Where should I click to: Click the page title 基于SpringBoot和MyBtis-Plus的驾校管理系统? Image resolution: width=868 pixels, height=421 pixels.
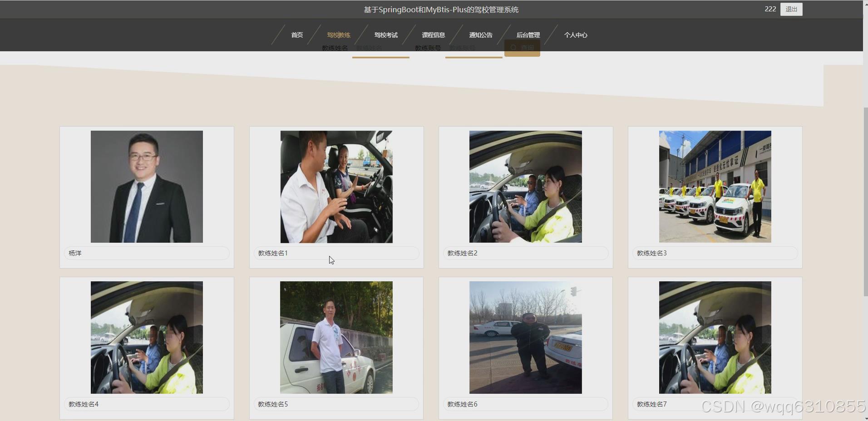[x=441, y=10]
